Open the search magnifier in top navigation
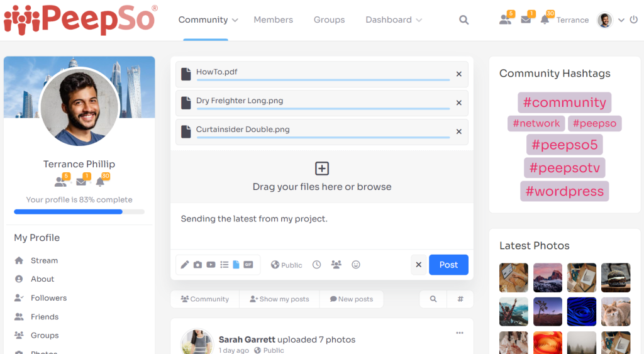Viewport: 644px width, 354px height. [464, 19]
